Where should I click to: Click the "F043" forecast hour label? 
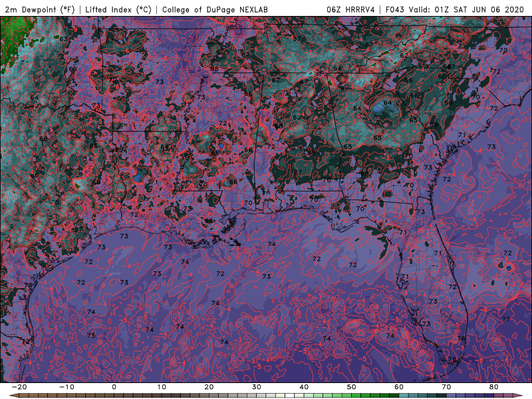click(x=394, y=9)
